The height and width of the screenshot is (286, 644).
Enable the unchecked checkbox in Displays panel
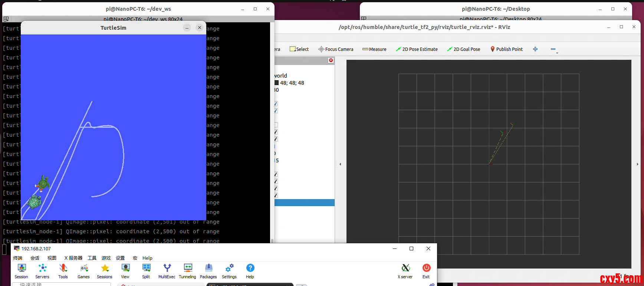(x=276, y=125)
